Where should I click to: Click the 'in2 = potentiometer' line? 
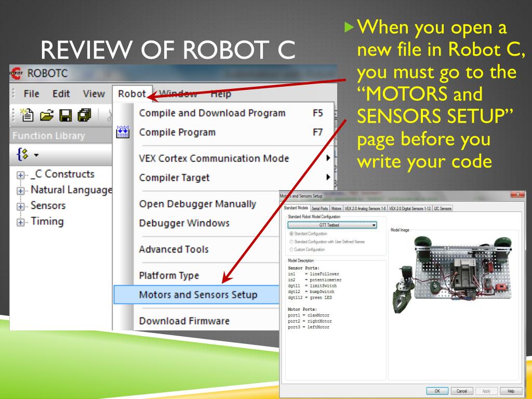[314, 280]
